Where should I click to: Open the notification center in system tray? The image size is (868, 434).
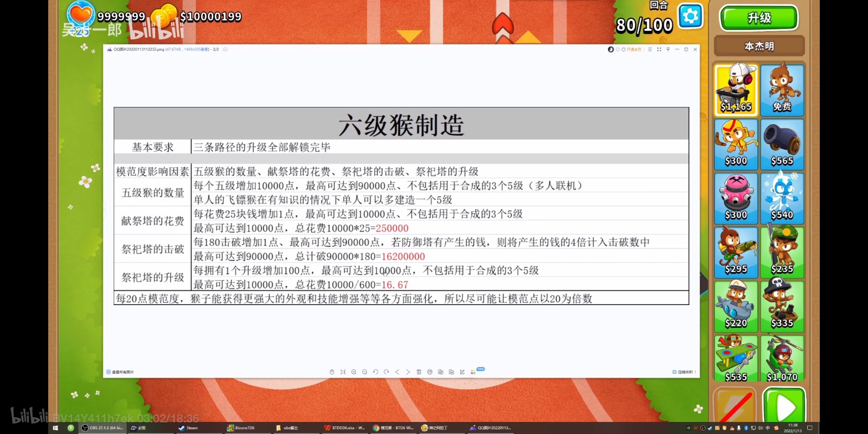click(810, 428)
